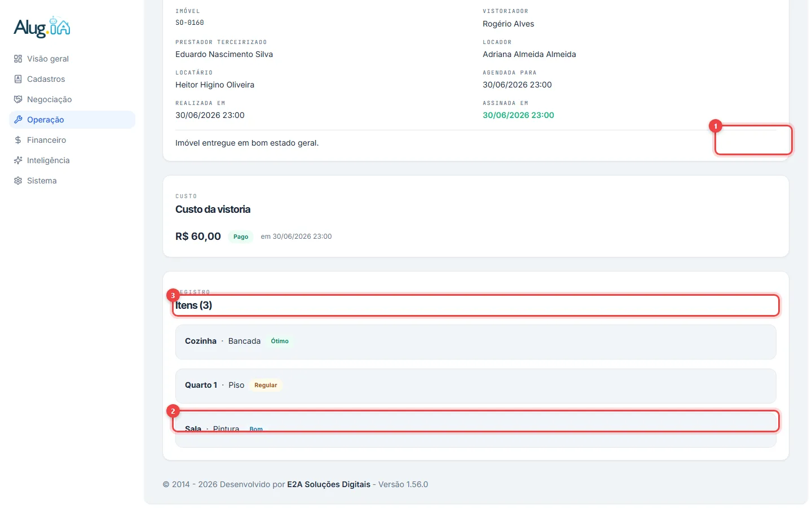The width and height of the screenshot is (812, 508).
Task: Click Versão 1.56.0 in footer
Action: pyautogui.click(x=403, y=484)
